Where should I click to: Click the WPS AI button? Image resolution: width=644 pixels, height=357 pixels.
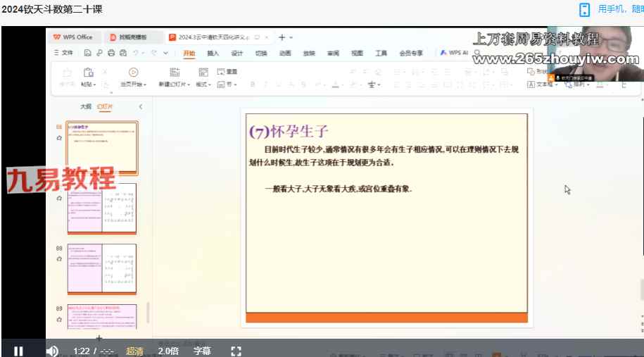pyautogui.click(x=454, y=53)
